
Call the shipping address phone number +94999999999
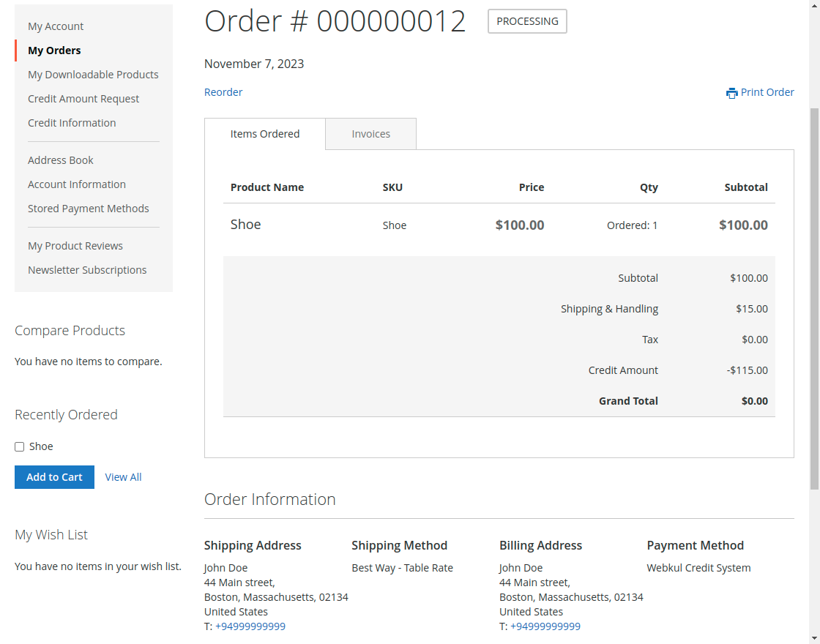(x=250, y=626)
